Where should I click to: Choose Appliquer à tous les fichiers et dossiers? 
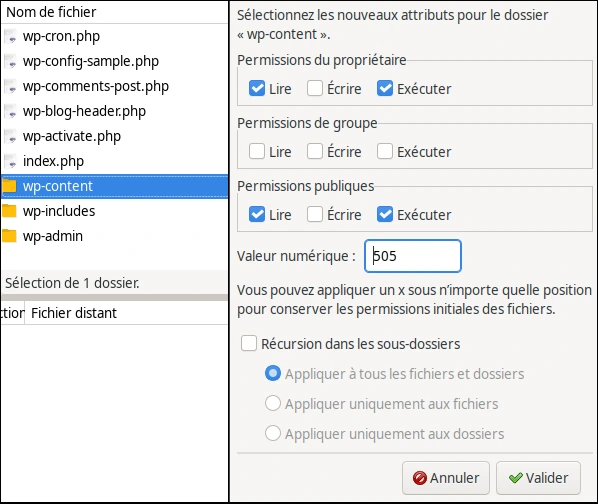(x=273, y=374)
